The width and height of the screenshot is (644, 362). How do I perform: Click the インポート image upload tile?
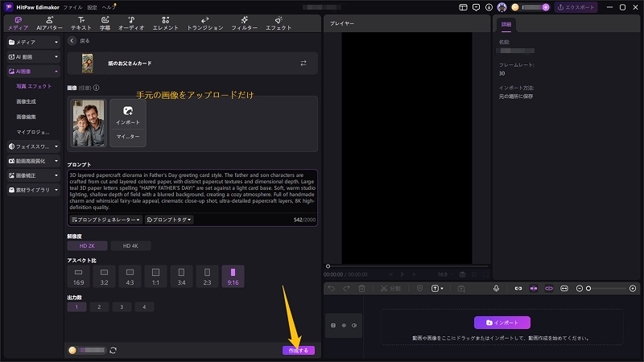click(x=128, y=116)
